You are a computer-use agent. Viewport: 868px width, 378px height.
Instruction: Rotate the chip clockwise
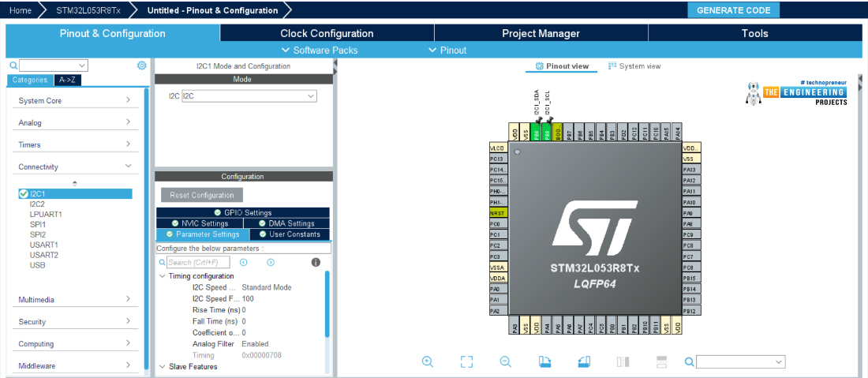click(544, 361)
